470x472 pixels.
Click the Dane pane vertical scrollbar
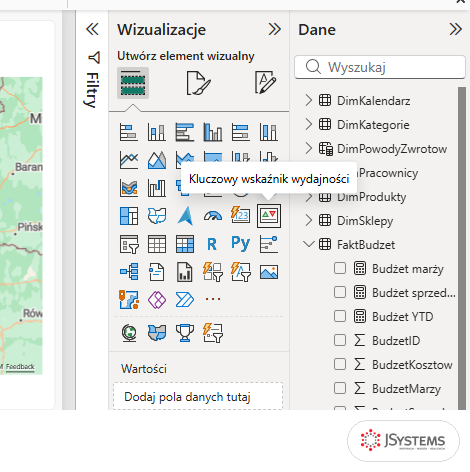(462, 248)
